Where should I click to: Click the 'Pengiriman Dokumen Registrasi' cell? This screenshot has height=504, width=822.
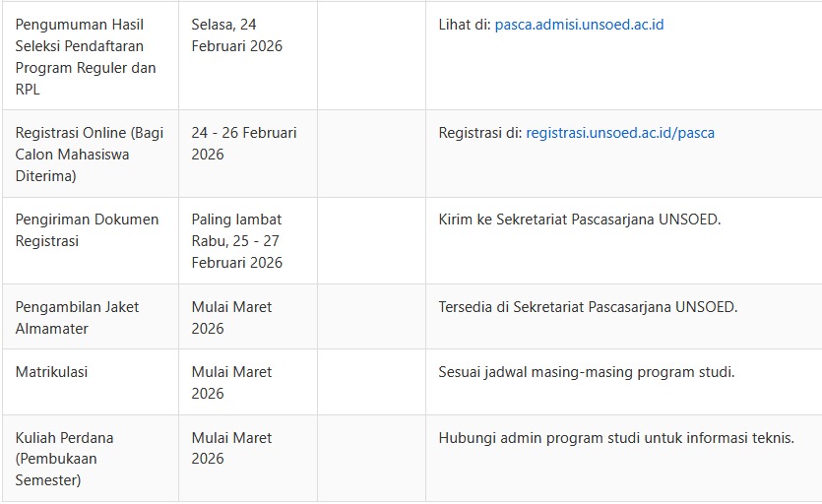[x=87, y=229]
